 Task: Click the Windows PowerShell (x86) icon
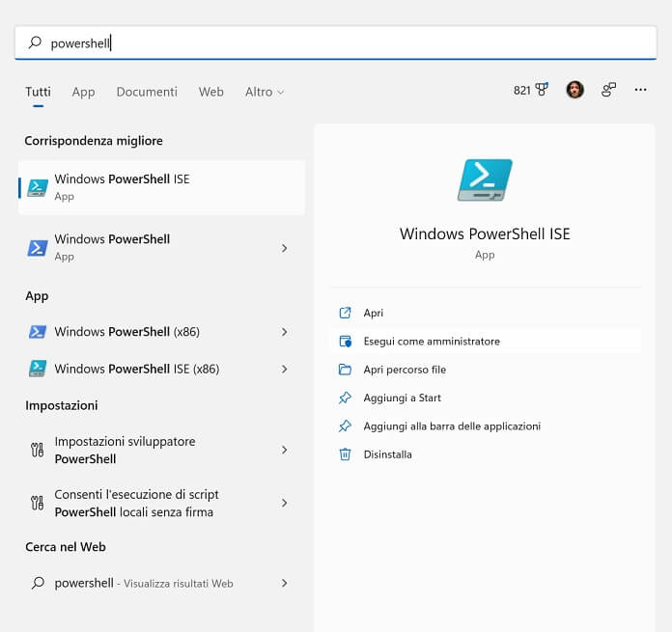pyautogui.click(x=38, y=332)
